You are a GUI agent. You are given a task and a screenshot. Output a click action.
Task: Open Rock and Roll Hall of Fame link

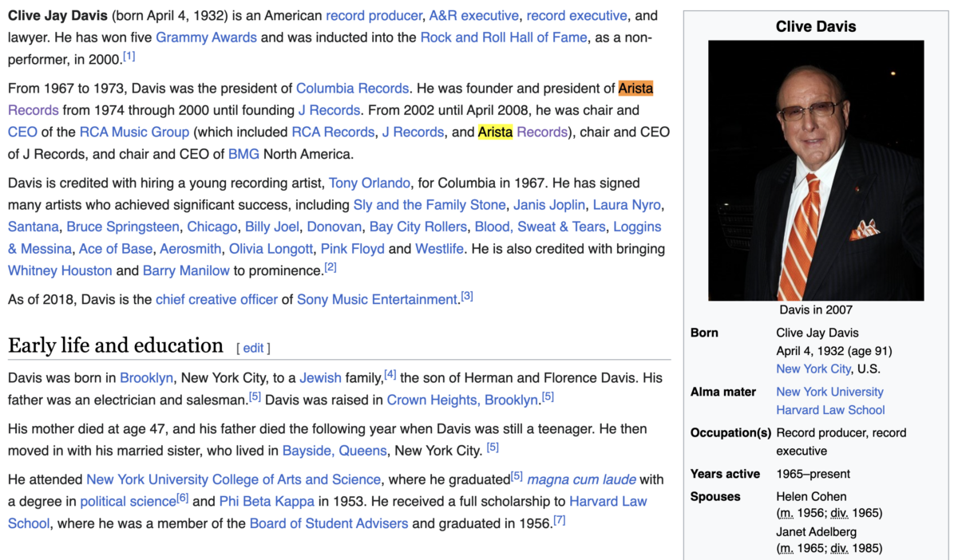[504, 37]
